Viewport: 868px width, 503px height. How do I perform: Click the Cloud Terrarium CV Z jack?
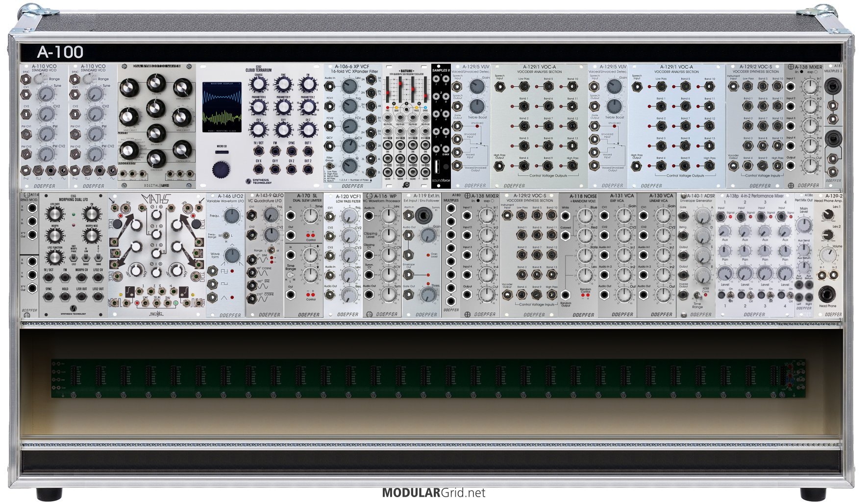point(292,169)
